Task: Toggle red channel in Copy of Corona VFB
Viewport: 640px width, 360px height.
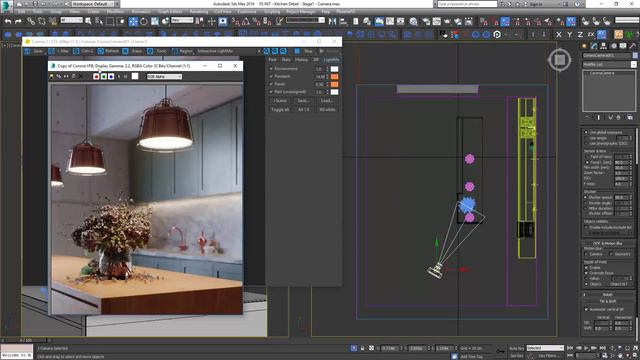Action: tap(96, 76)
